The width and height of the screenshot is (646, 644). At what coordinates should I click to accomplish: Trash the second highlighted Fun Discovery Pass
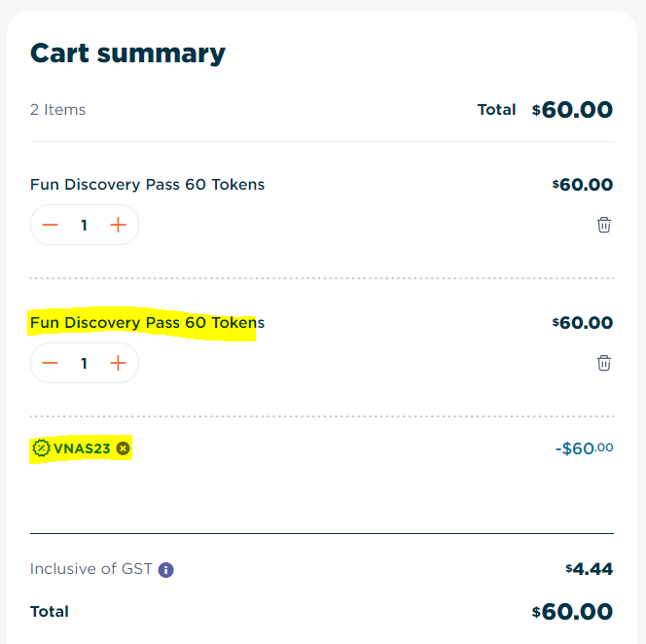604,363
